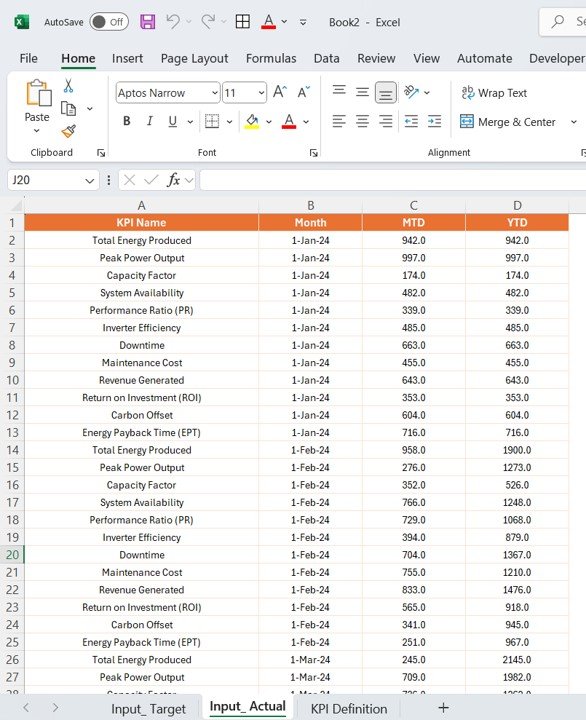Toggle the Bottom Align button
The image size is (586, 720).
tap(386, 93)
